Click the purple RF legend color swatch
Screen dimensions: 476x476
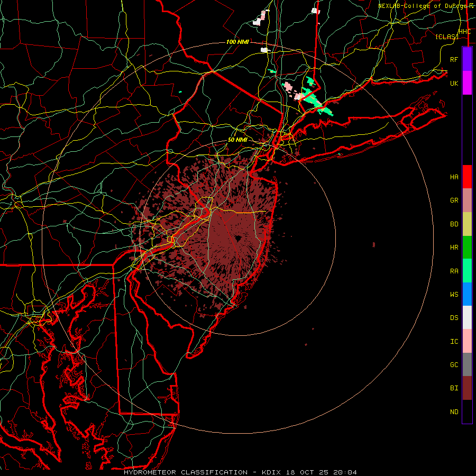pos(467,59)
